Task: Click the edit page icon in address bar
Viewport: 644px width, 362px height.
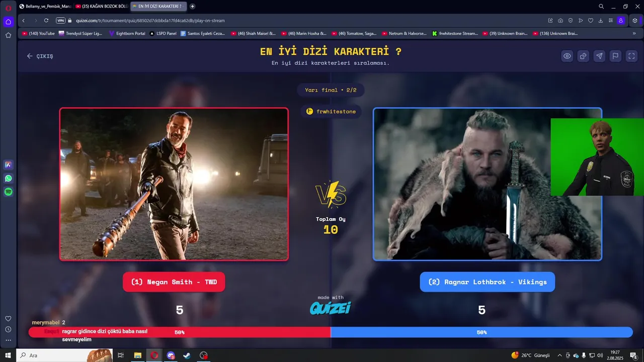Action: point(550,21)
